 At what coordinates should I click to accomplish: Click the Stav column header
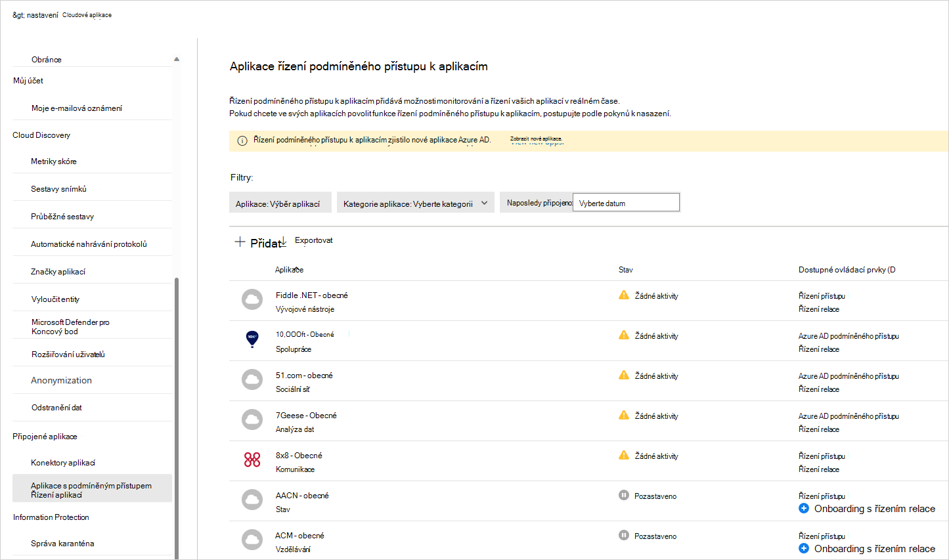point(626,270)
